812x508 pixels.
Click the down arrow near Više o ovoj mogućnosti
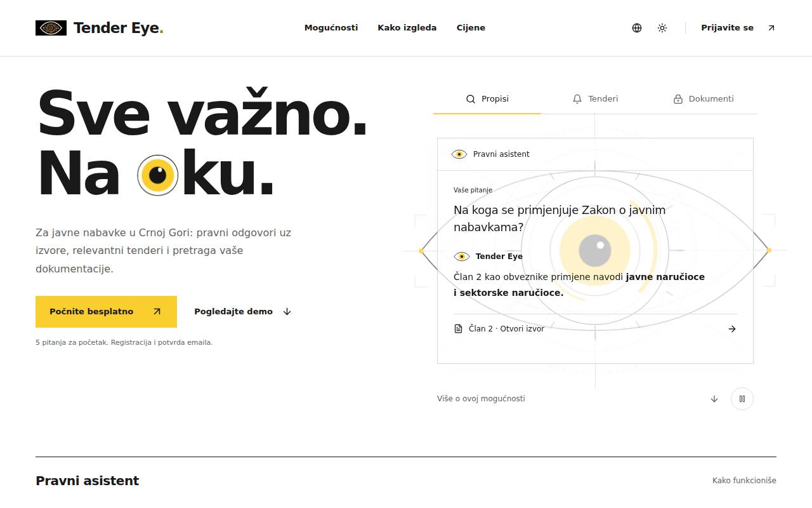coord(714,399)
